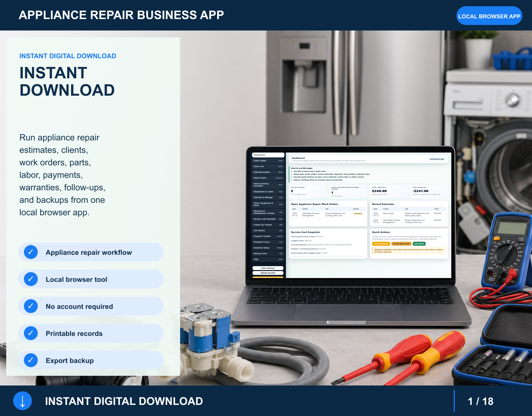The height and width of the screenshot is (416, 532).
Task: Click the checkmark icon beside No account required
Action: (x=31, y=306)
